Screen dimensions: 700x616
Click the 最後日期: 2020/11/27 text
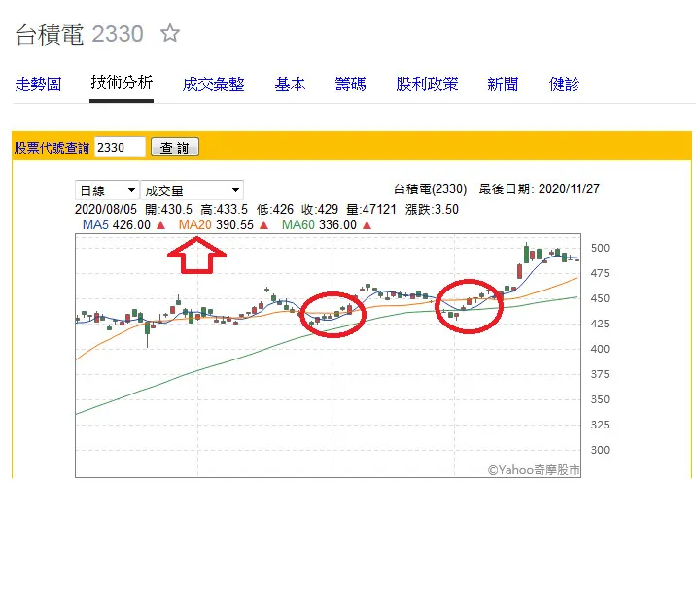539,189
